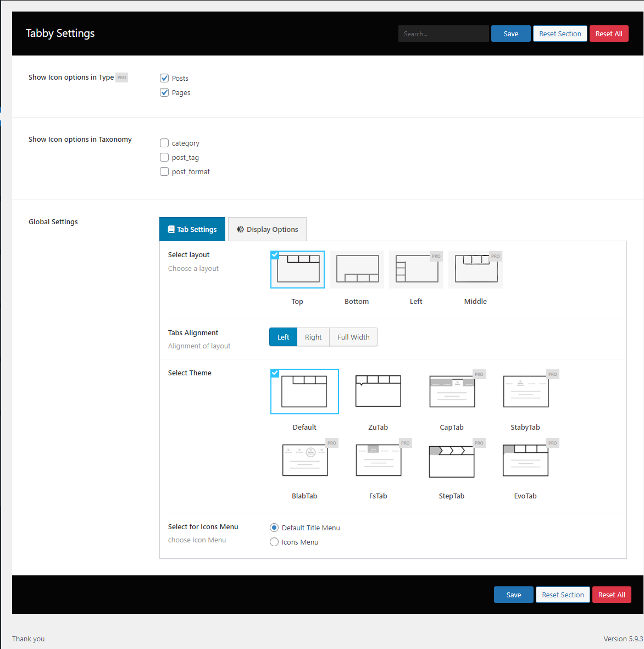
Task: Pick the FsTab theme icon
Action: click(x=378, y=461)
